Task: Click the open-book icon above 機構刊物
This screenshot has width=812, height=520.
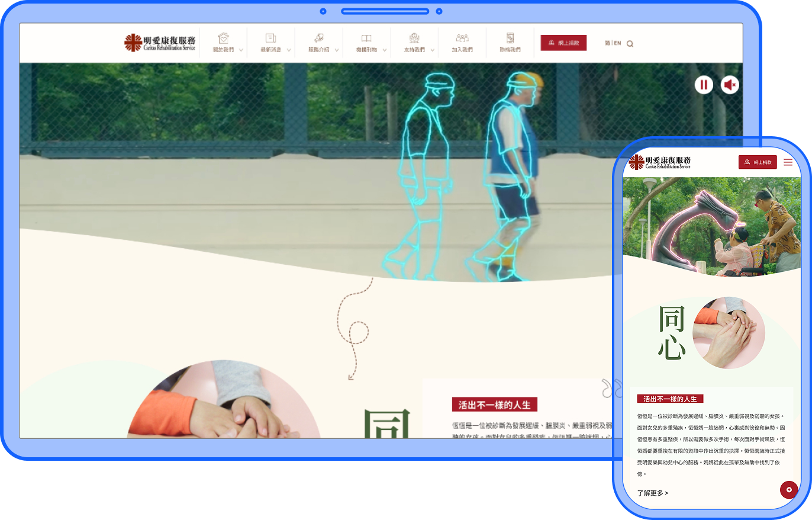Action: [x=366, y=38]
